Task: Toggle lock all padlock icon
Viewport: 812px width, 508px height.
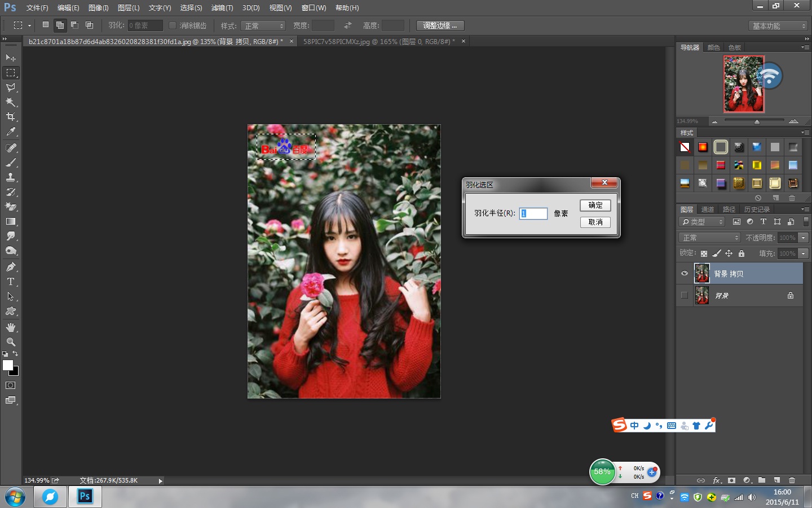Action: point(742,253)
